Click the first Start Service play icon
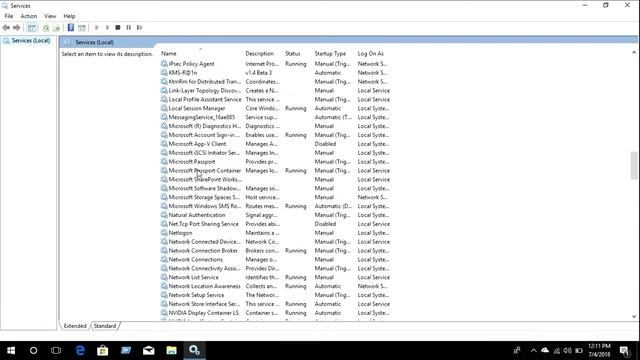640x360 pixels. pyautogui.click(x=97, y=28)
